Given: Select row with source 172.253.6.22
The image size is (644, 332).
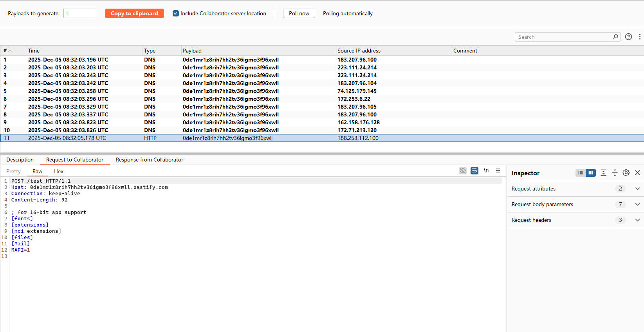Looking at the screenshot, I should tap(322, 99).
